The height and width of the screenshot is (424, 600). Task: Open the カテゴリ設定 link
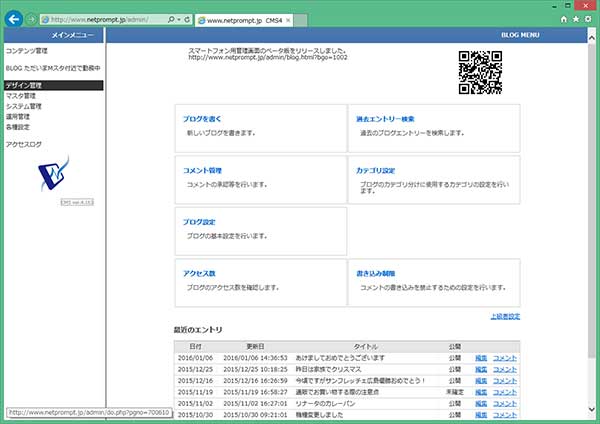376,171
